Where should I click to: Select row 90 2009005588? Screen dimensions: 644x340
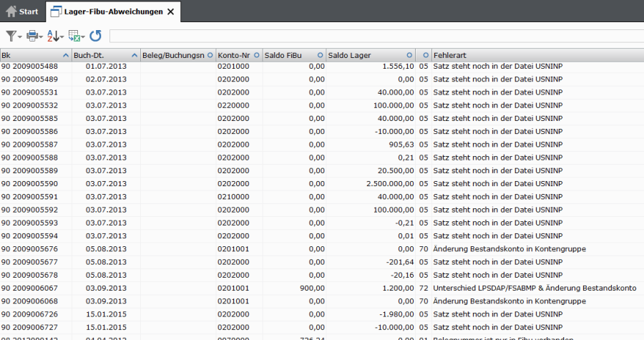coord(322,157)
